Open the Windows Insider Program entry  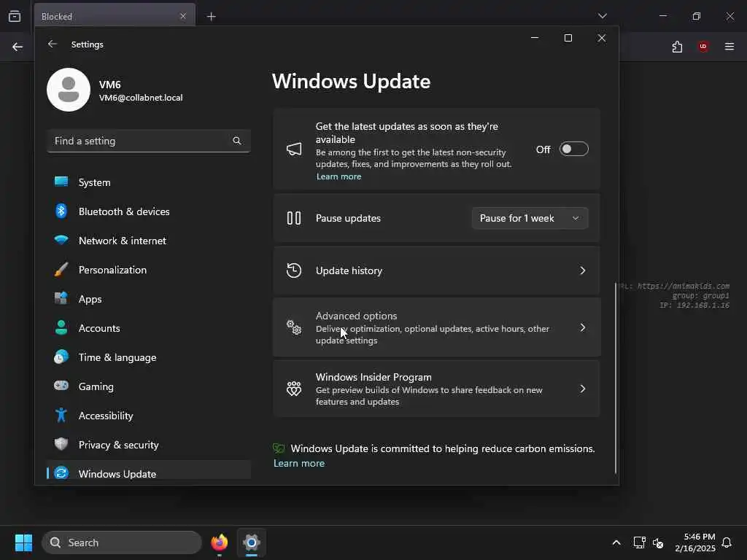(x=436, y=389)
